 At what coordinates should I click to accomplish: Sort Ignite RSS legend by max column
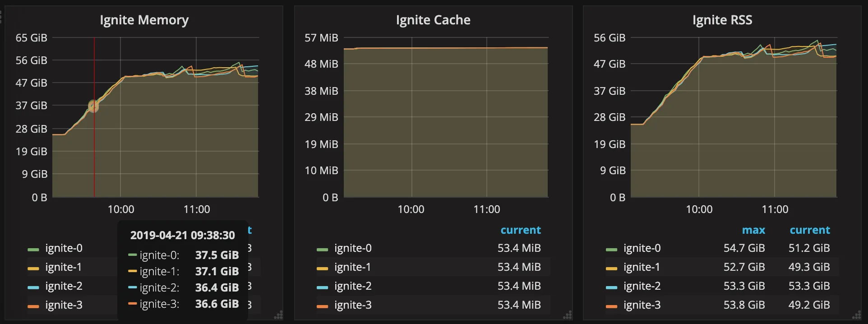753,230
